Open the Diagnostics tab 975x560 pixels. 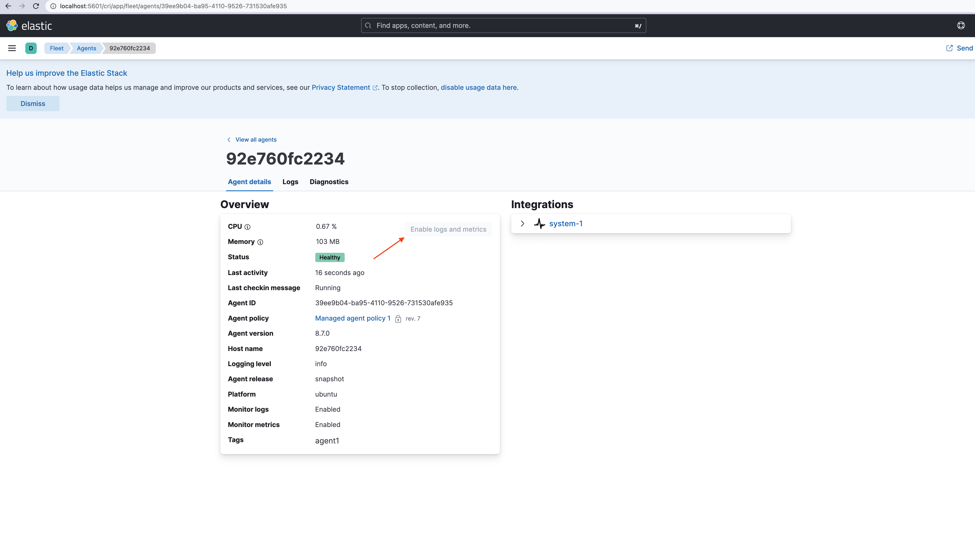pyautogui.click(x=329, y=182)
